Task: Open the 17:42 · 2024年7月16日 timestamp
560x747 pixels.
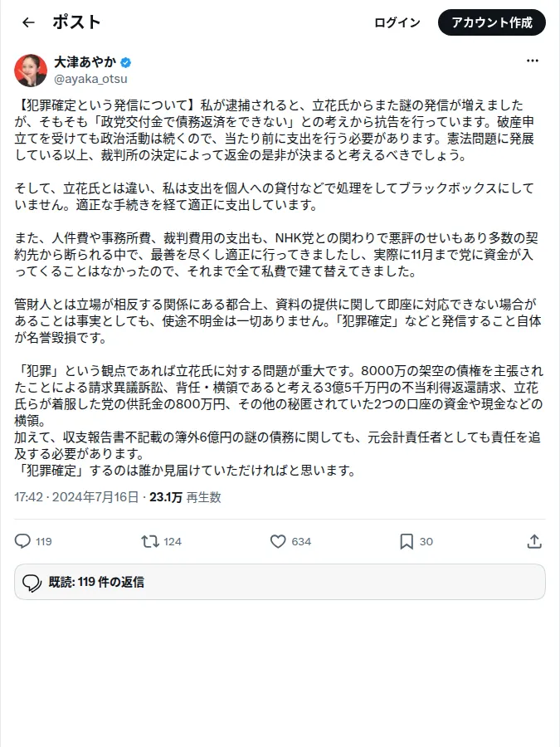Action: click(x=76, y=497)
